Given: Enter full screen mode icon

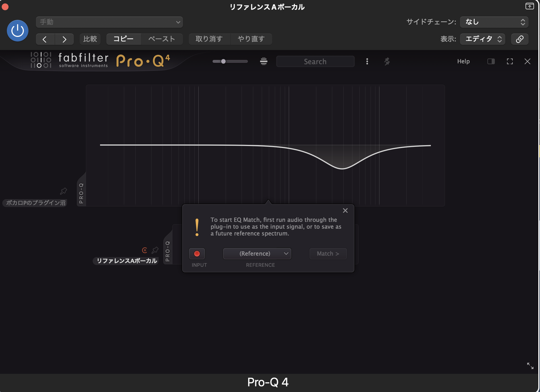Looking at the screenshot, I should (510, 61).
